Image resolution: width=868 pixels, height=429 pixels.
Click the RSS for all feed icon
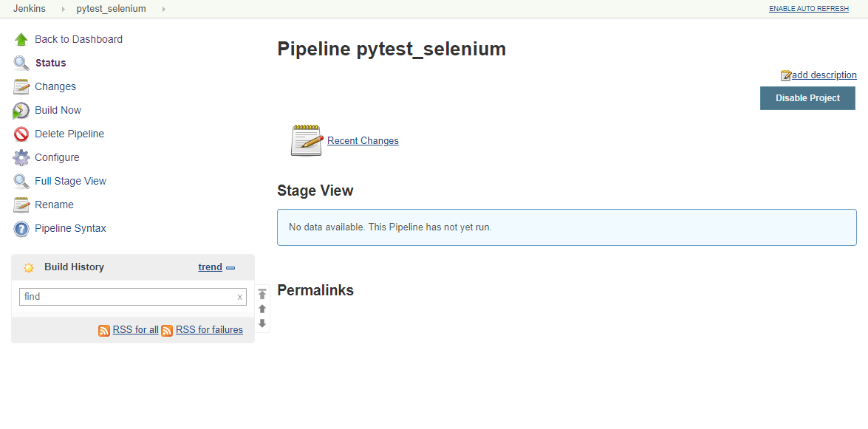104,330
